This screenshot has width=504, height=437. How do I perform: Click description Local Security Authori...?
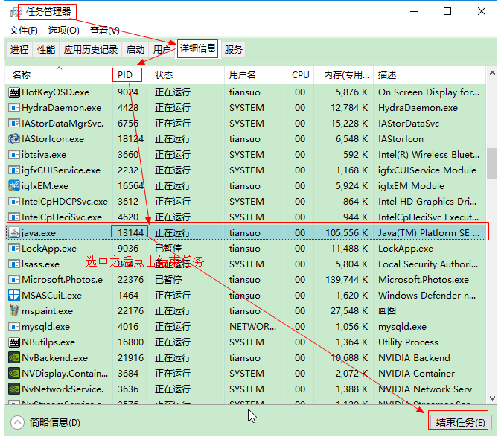(x=428, y=264)
